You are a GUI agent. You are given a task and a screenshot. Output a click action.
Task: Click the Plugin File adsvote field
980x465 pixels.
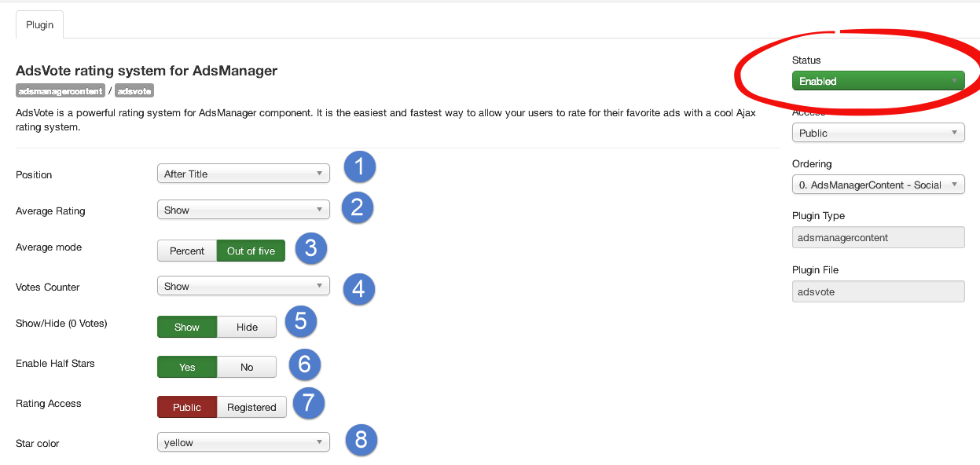878,291
